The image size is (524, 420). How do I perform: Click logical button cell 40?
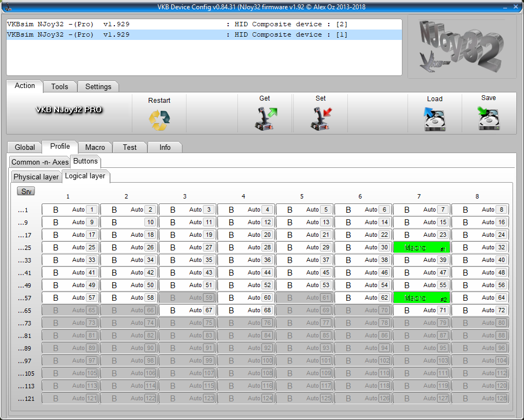tap(480, 260)
